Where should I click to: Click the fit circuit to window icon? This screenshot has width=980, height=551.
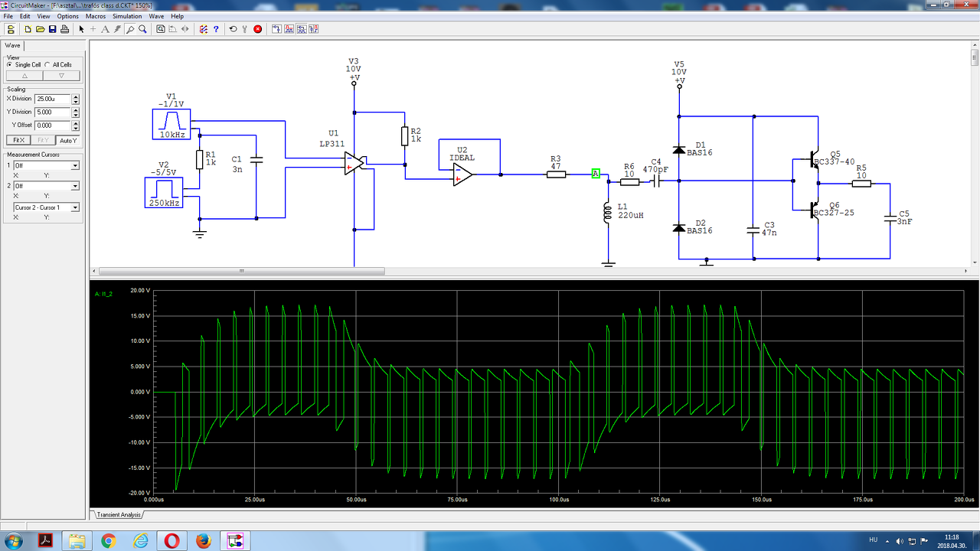click(161, 29)
